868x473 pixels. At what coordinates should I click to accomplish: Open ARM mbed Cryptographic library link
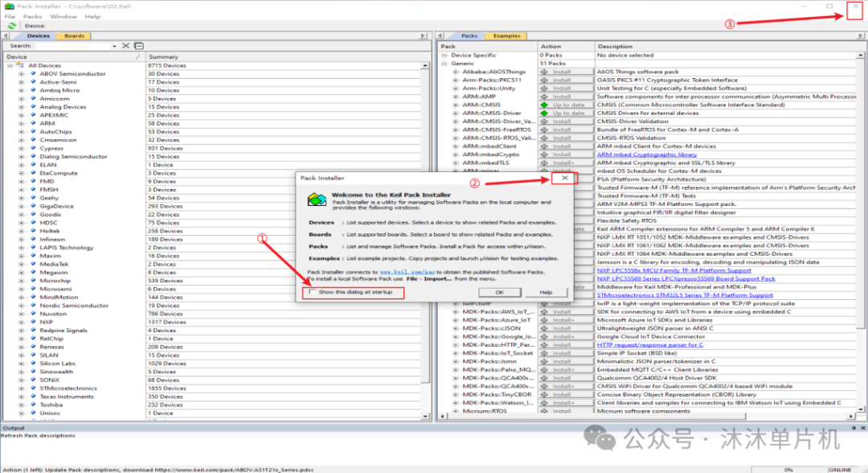(x=646, y=154)
